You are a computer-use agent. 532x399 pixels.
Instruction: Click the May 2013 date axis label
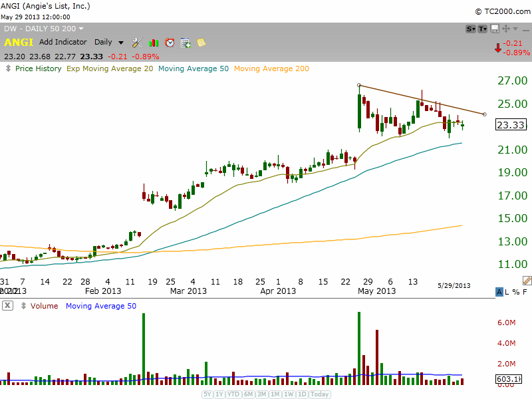point(376,291)
